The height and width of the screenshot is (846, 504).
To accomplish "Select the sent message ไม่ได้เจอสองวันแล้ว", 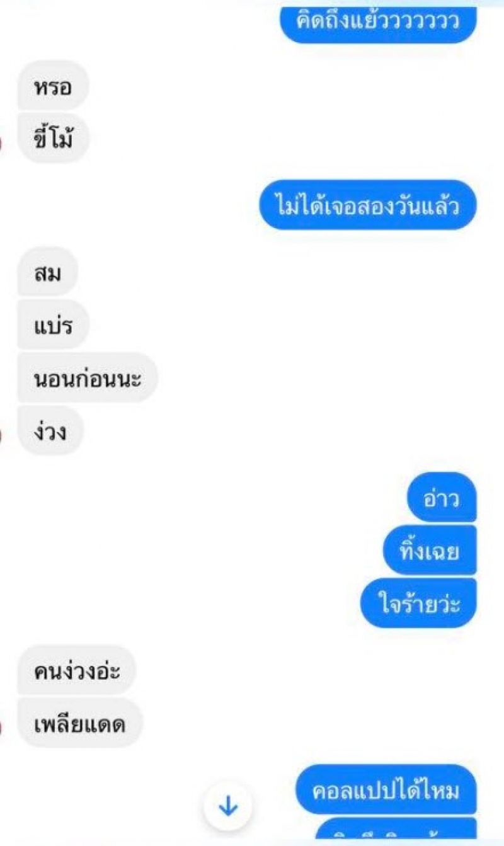I will pyautogui.click(x=368, y=205).
